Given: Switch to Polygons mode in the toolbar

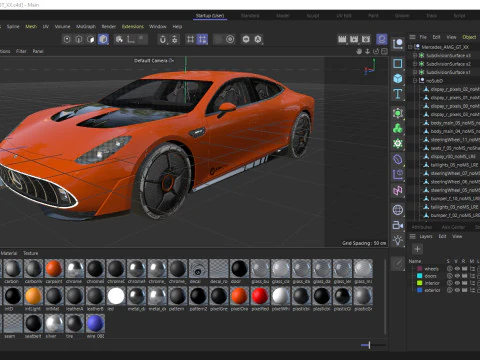Looking at the screenshot, I should coord(91,39).
